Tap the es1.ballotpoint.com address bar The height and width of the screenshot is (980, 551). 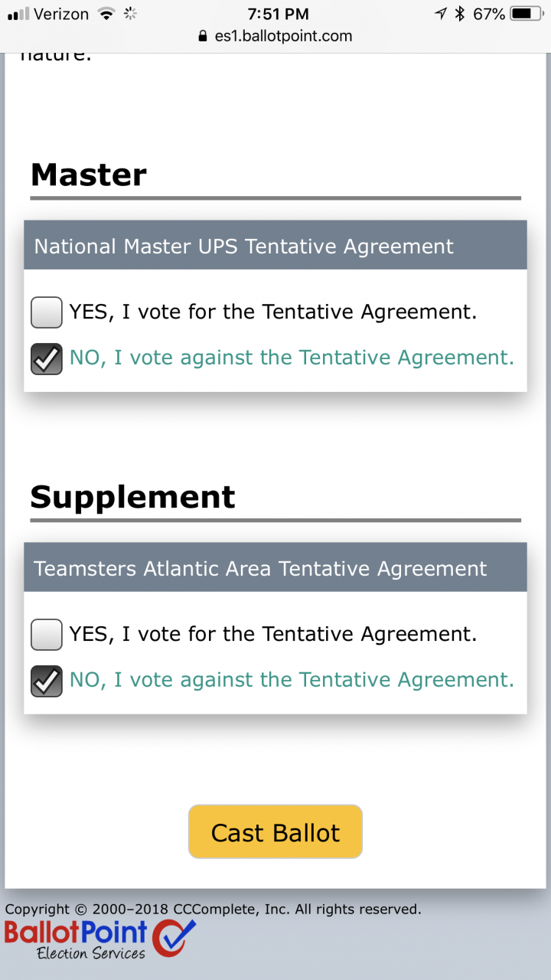(275, 35)
